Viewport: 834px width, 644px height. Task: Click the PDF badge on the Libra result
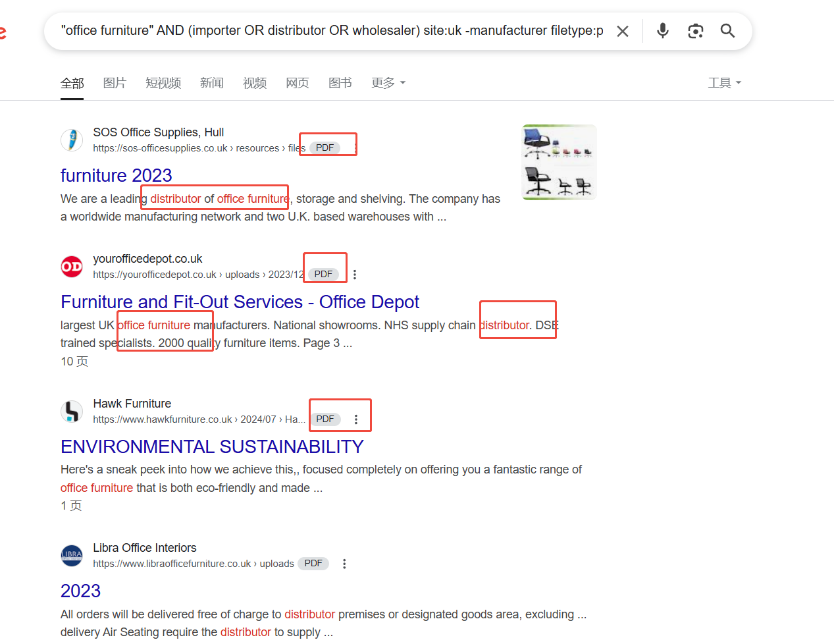pyautogui.click(x=313, y=564)
